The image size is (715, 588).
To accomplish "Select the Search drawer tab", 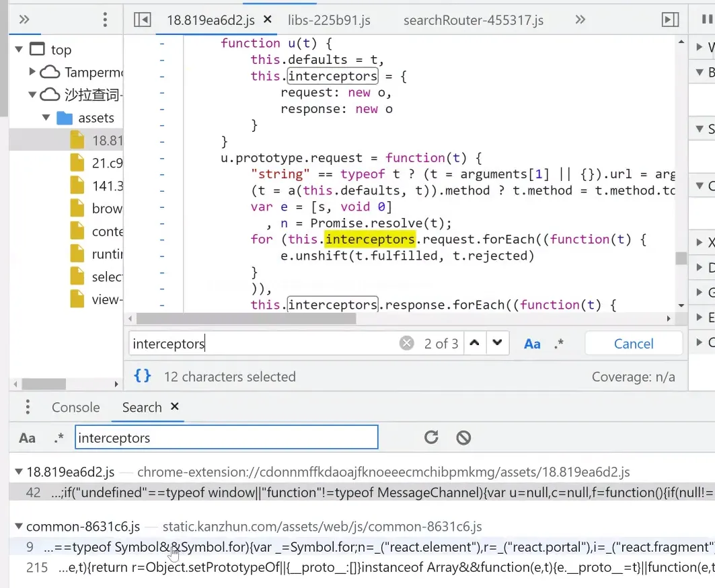I will click(x=142, y=407).
